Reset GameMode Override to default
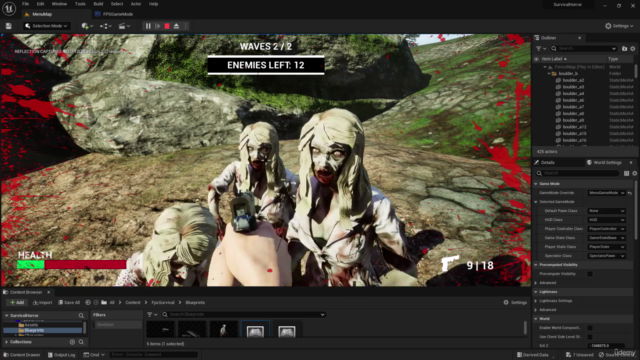The height and width of the screenshot is (360, 640). pyautogui.click(x=630, y=193)
